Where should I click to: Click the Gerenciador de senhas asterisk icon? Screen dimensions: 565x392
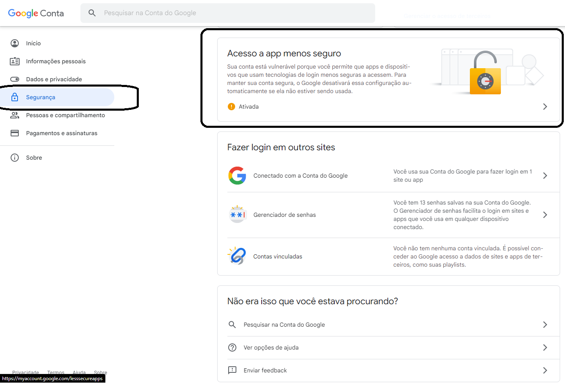coord(237,215)
